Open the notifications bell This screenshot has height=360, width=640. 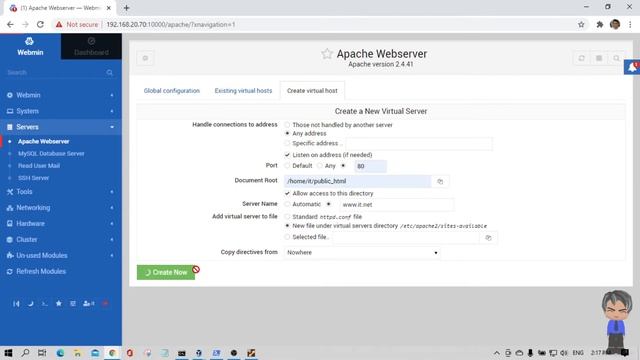pyautogui.click(x=632, y=67)
